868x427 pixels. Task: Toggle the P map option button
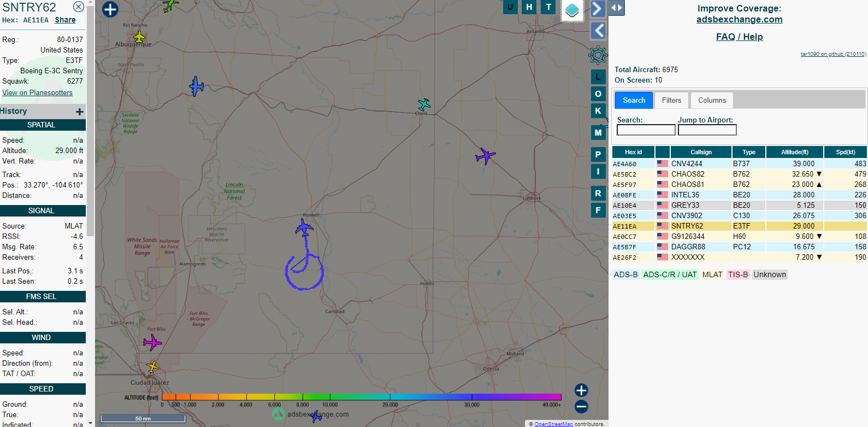click(598, 155)
